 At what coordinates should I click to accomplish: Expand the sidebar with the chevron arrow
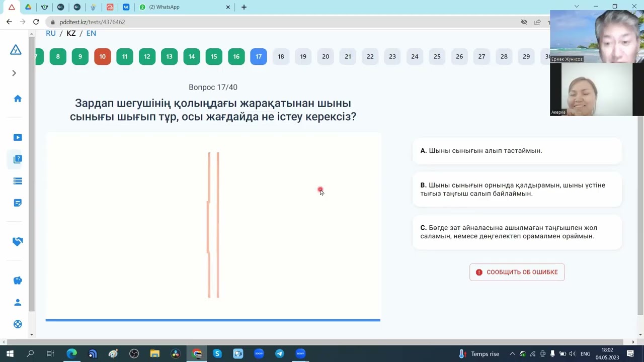pos(14,73)
